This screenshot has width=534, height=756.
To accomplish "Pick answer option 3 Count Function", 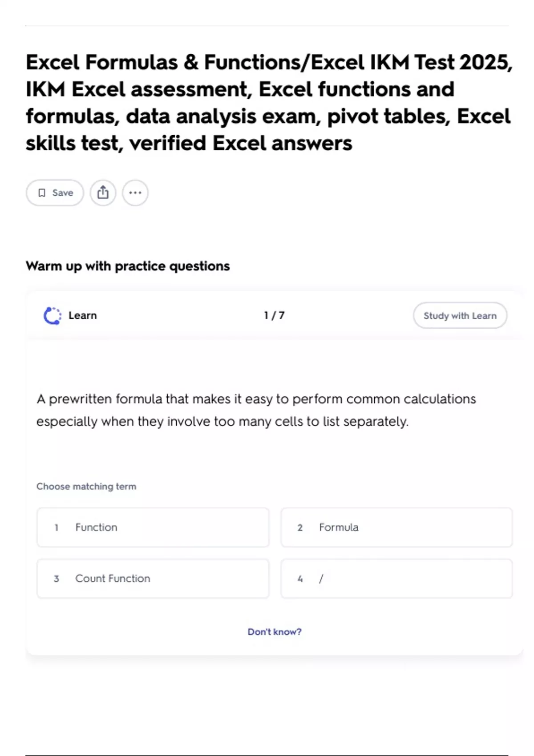I will (x=153, y=579).
